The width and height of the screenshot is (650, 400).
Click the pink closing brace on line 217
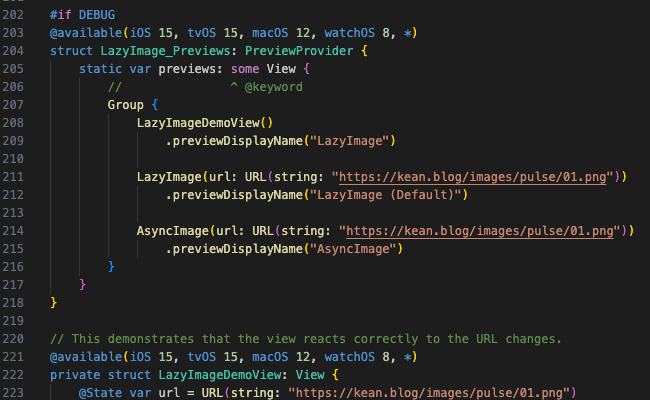click(82, 285)
